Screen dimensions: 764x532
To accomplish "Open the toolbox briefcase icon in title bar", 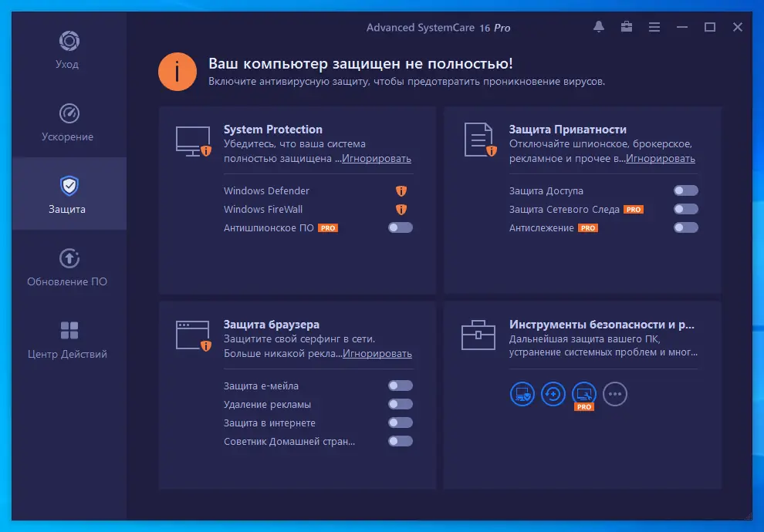I will click(x=627, y=27).
